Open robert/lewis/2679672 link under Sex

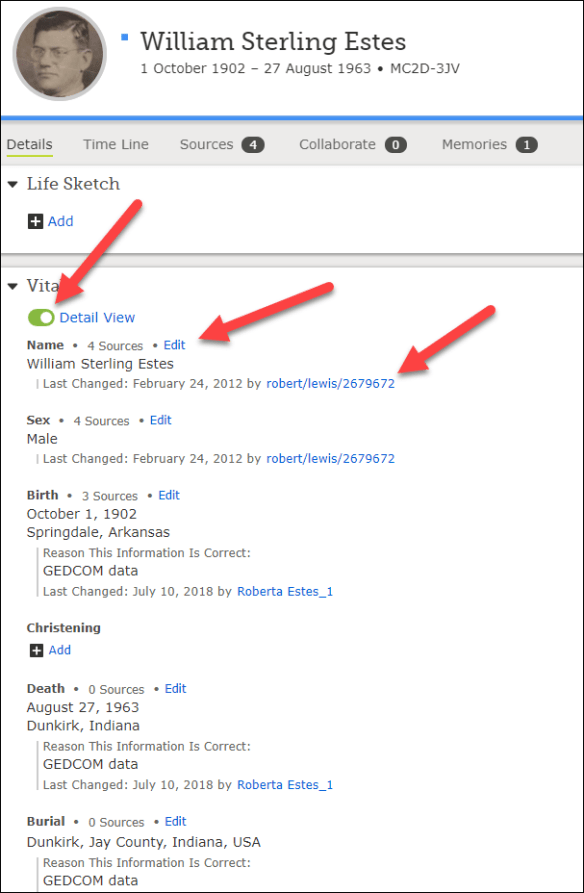[330, 458]
